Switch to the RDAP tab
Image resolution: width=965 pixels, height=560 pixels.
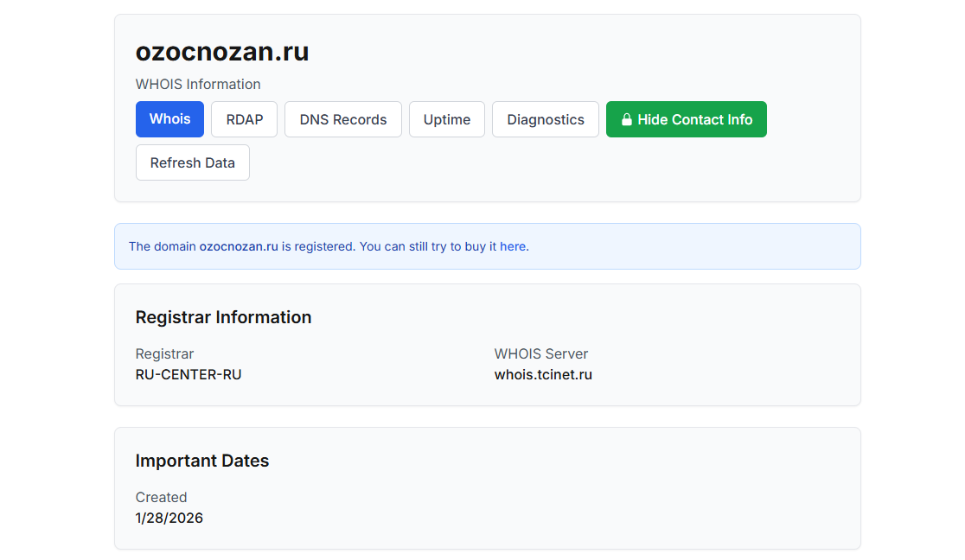click(x=244, y=119)
